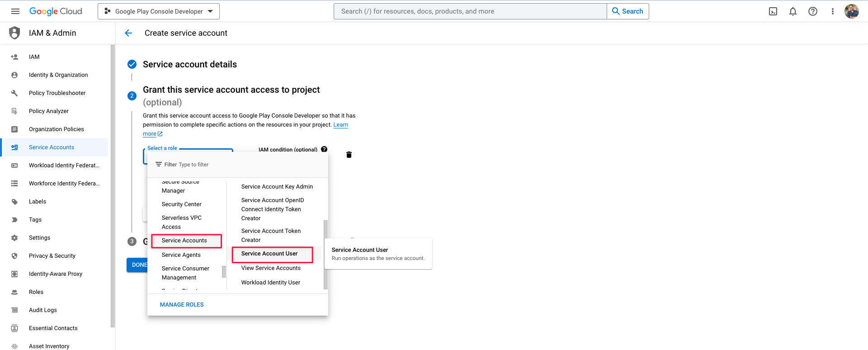Go back using the arrow beside Create service account
Screen dimensions: 868x350
pos(128,33)
